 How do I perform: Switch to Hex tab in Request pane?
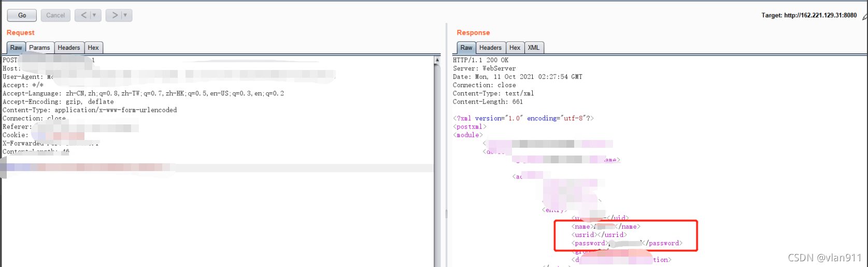click(x=93, y=48)
